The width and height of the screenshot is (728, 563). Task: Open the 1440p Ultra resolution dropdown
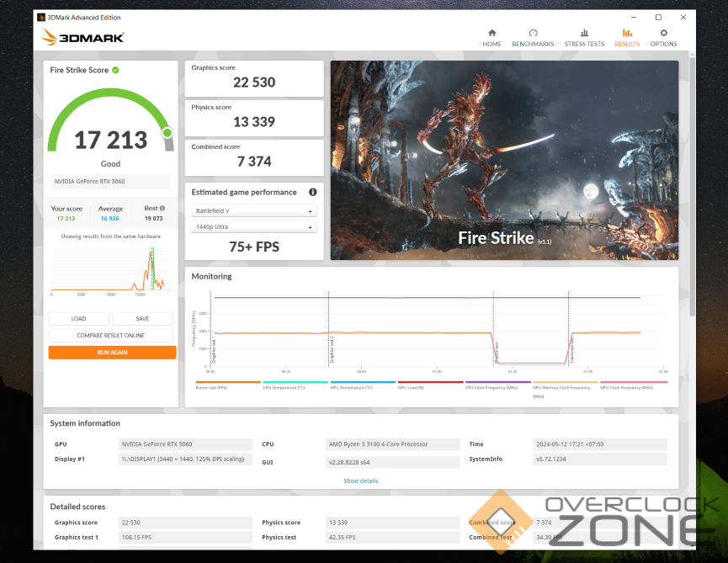tap(254, 227)
